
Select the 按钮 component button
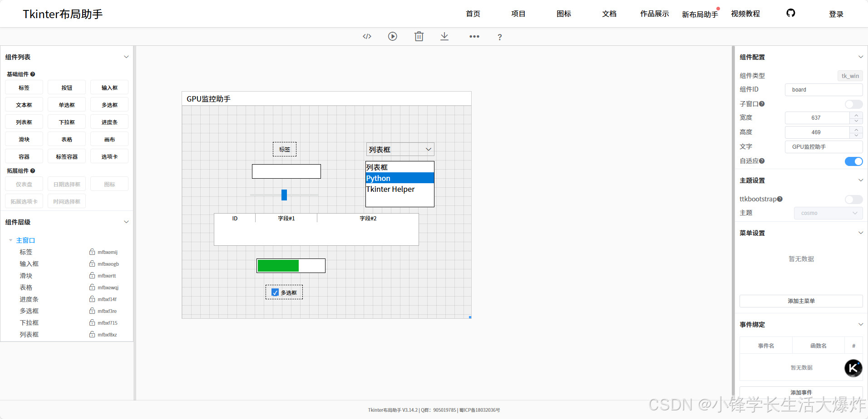click(x=67, y=88)
